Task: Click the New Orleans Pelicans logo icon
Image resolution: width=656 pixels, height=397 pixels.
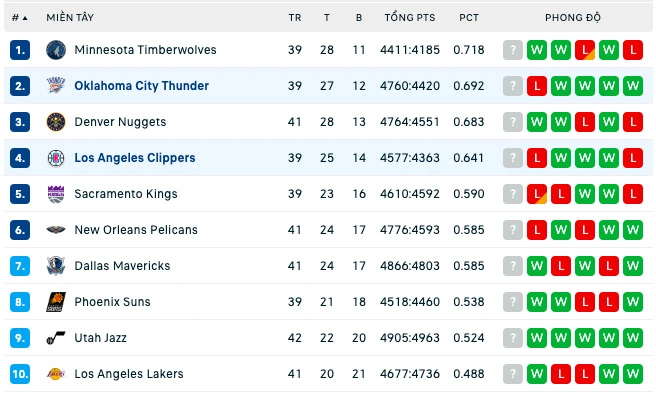Action: (x=56, y=230)
